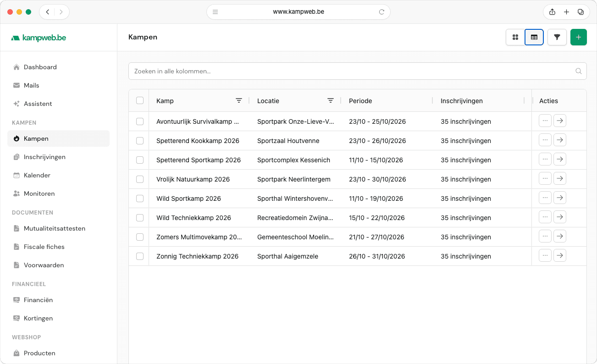Open Kortingen in the sidebar
The width and height of the screenshot is (597, 364).
[58, 318]
